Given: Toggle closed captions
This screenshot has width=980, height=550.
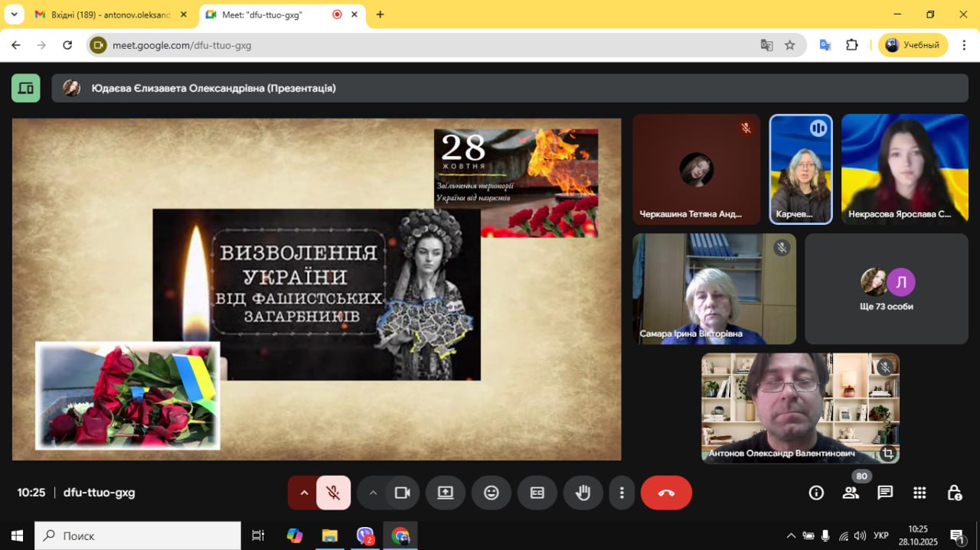Looking at the screenshot, I should tap(537, 493).
